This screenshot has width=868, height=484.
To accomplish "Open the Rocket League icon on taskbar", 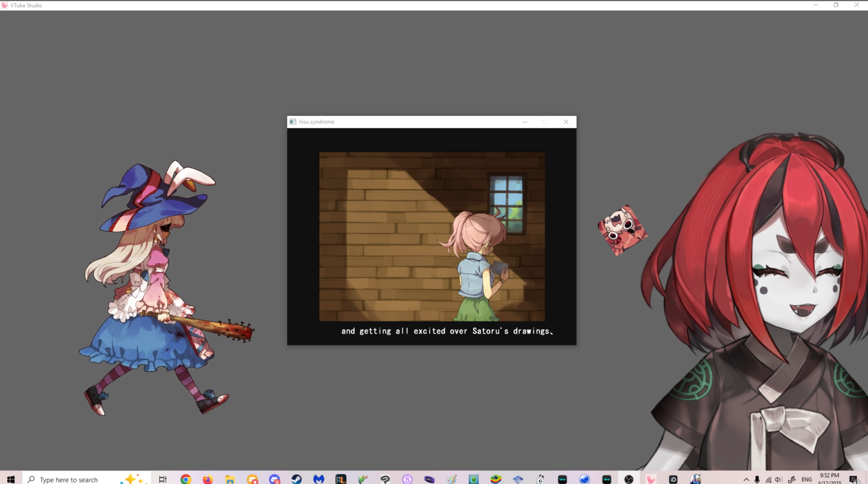I will [341, 479].
